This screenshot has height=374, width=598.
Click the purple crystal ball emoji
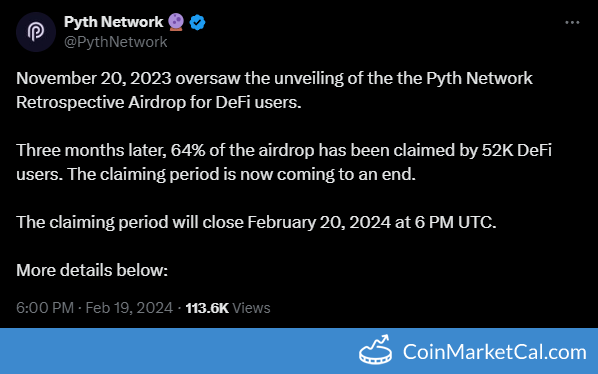[176, 22]
